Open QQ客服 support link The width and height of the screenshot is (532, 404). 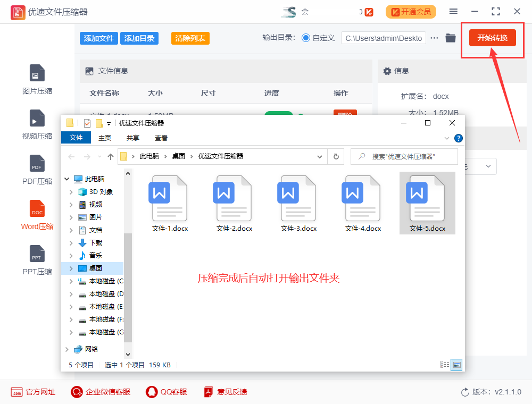click(x=166, y=392)
